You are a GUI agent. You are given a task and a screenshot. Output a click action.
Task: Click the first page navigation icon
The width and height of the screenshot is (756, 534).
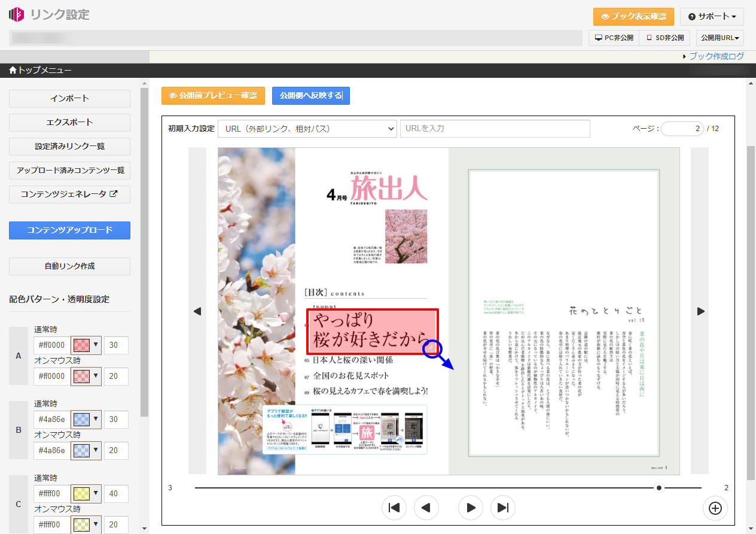pos(394,508)
